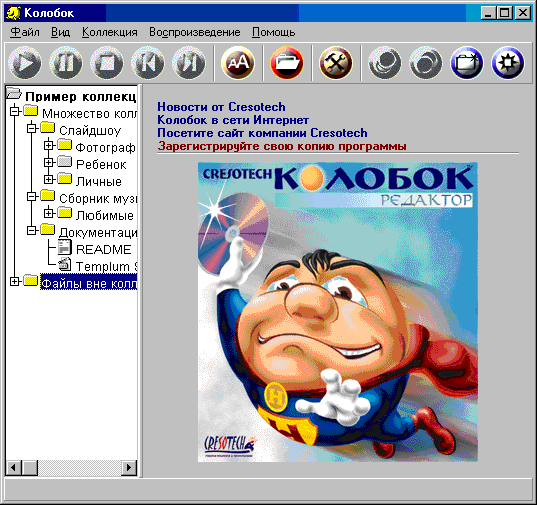Image resolution: width=537 pixels, height=505 pixels.
Task: Click the blue new folder toolbar icon
Action: (x=467, y=63)
